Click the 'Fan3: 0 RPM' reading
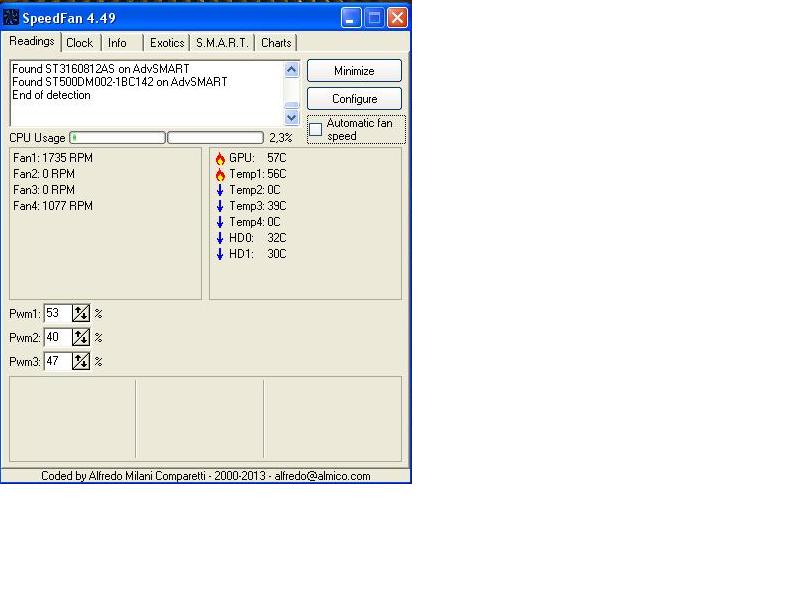The height and width of the screenshot is (600, 800). (x=44, y=190)
